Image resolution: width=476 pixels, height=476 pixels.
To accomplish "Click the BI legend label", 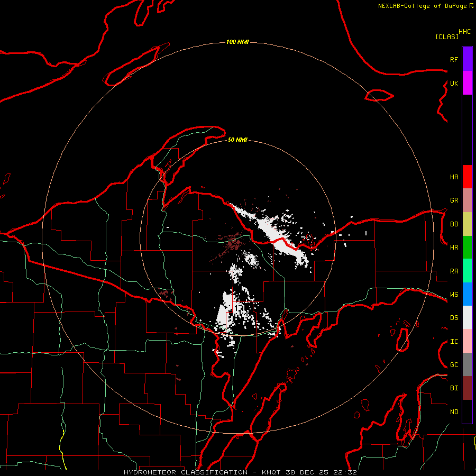I will (x=454, y=388).
